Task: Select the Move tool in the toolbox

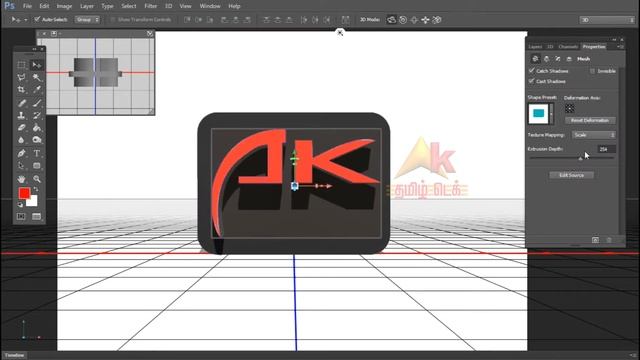Action: click(37, 65)
